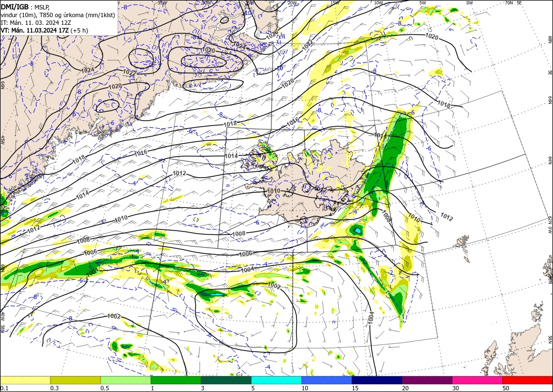Click the legend value '30'
553x392 pixels.
tap(456, 388)
